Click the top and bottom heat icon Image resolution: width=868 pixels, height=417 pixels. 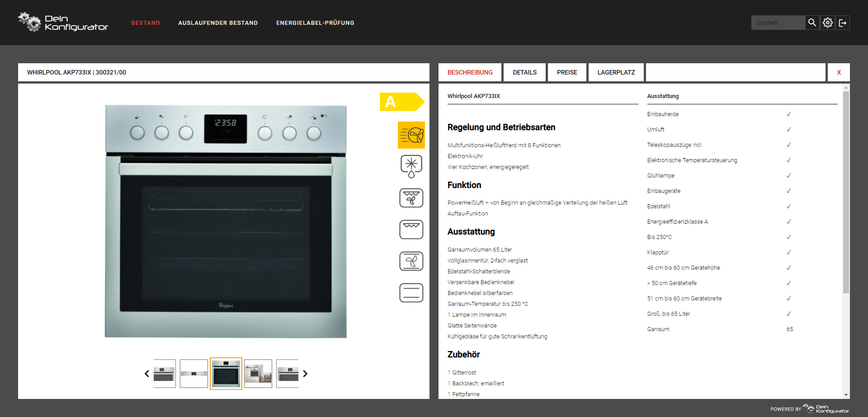pyautogui.click(x=411, y=293)
